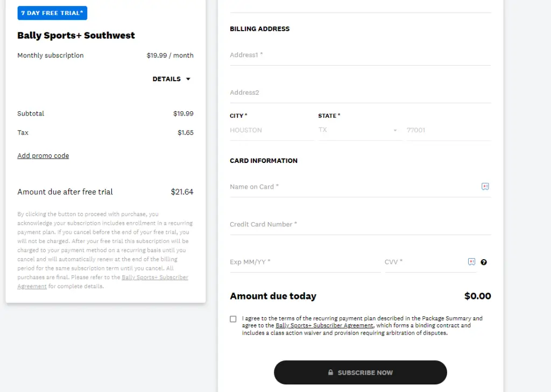Image resolution: width=551 pixels, height=392 pixels.
Task: Click the zip code field 77001
Action: 448,130
